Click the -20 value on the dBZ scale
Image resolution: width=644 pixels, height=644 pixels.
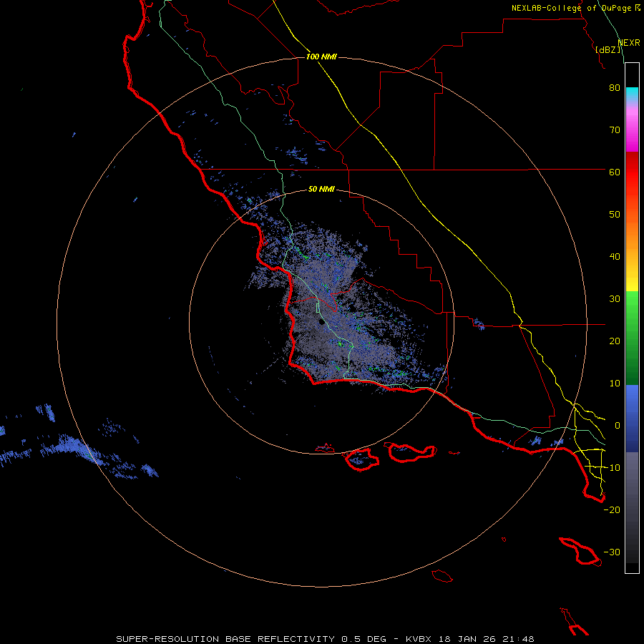612,509
